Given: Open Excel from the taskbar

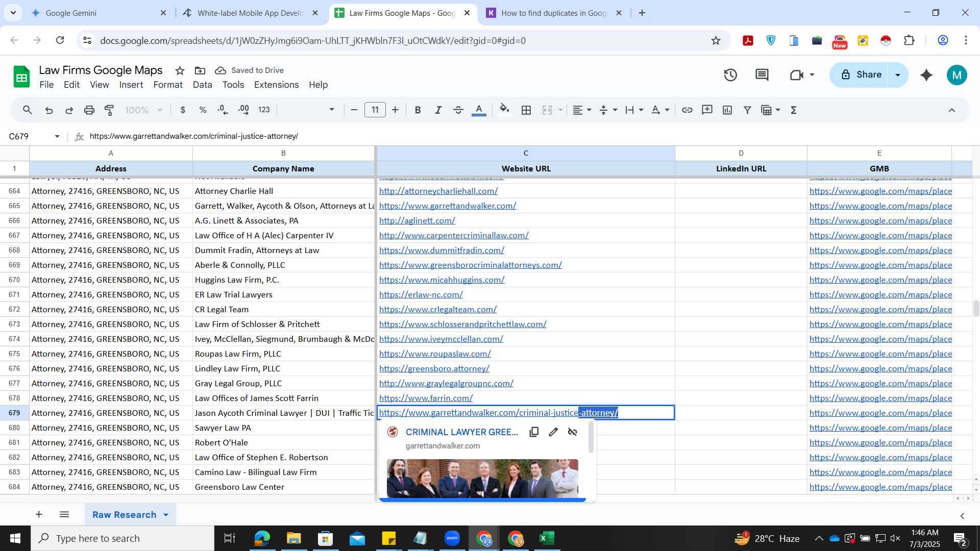Looking at the screenshot, I should 547,538.
